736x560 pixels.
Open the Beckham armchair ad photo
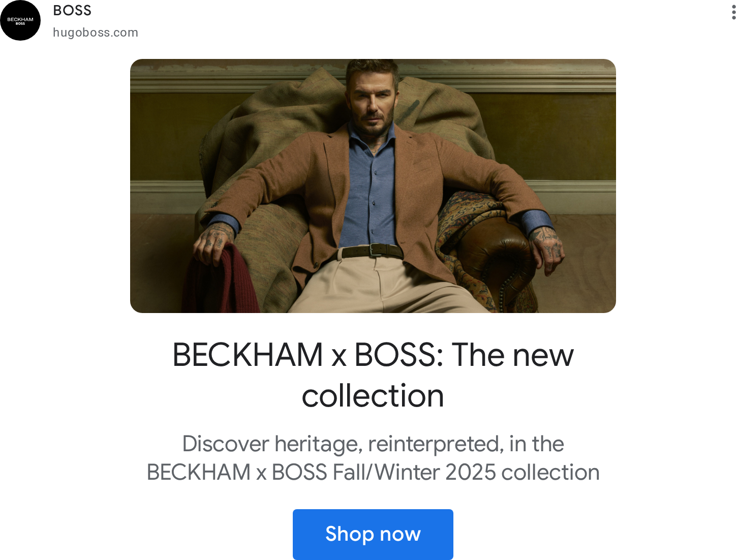pos(373,186)
